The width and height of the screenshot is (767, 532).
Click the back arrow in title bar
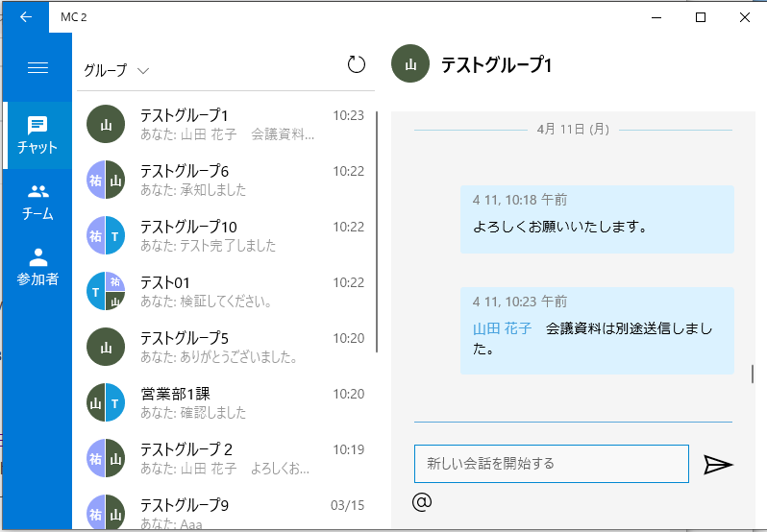(26, 16)
